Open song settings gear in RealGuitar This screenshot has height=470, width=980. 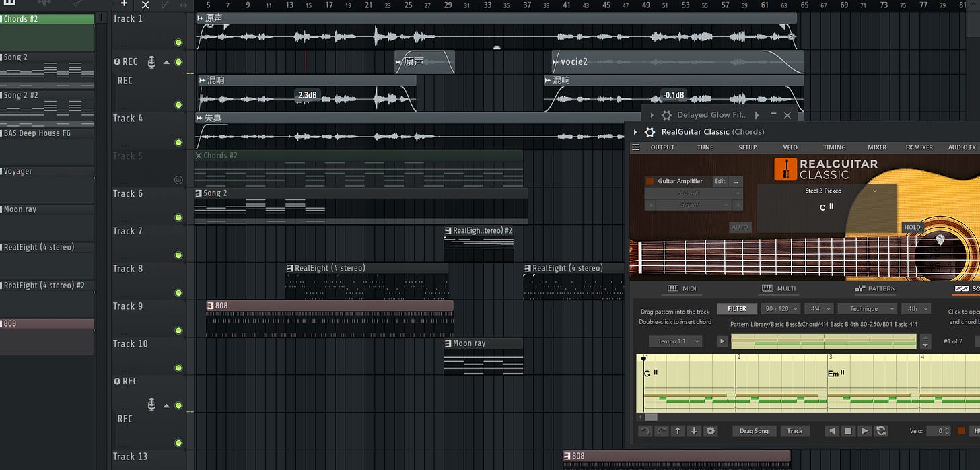pyautogui.click(x=710, y=431)
